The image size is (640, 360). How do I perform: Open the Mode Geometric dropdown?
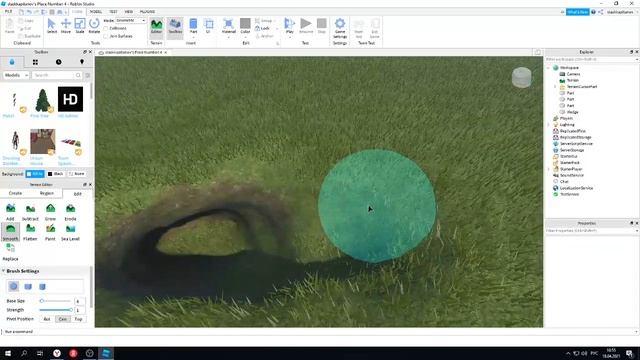pyautogui.click(x=130, y=20)
